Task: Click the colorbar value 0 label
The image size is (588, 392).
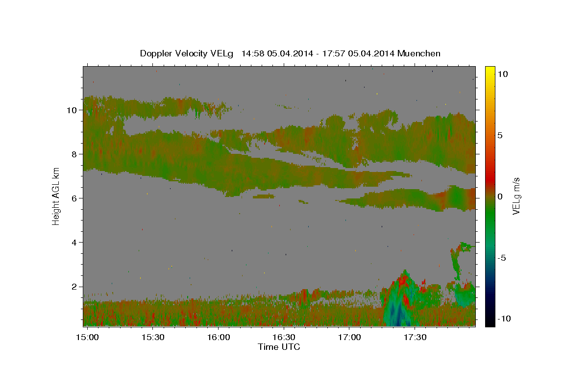Action: pyautogui.click(x=500, y=196)
